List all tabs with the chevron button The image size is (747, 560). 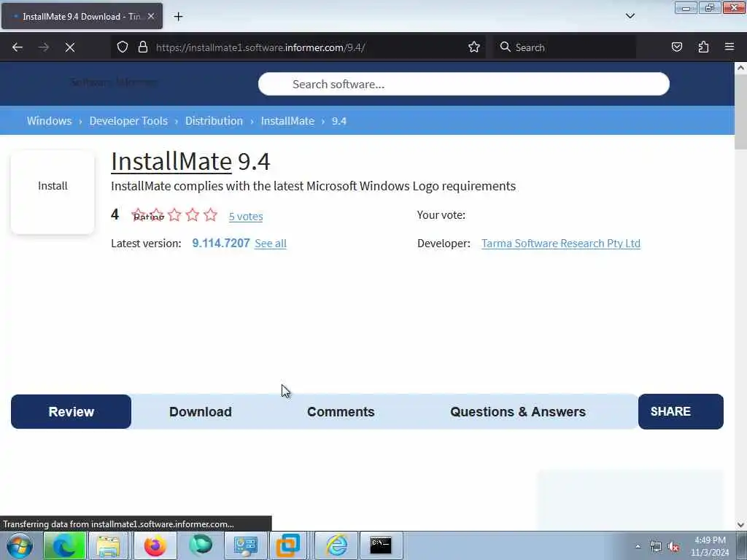pyautogui.click(x=630, y=16)
